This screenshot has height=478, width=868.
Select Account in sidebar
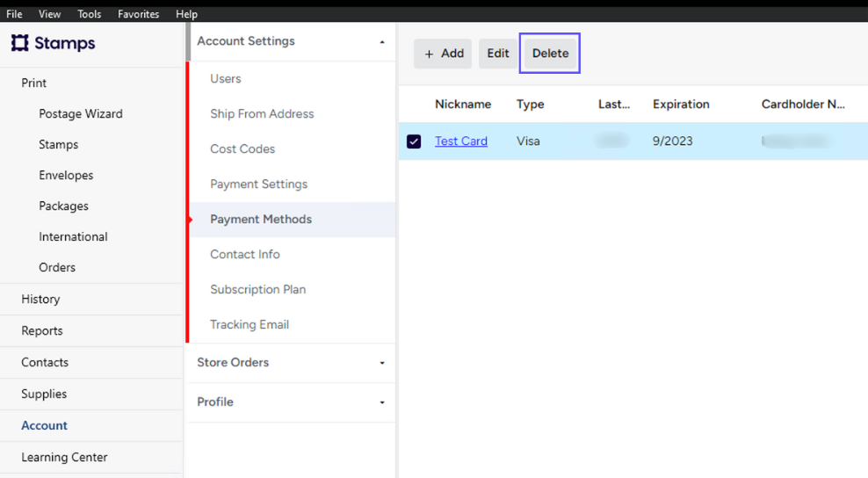[44, 425]
